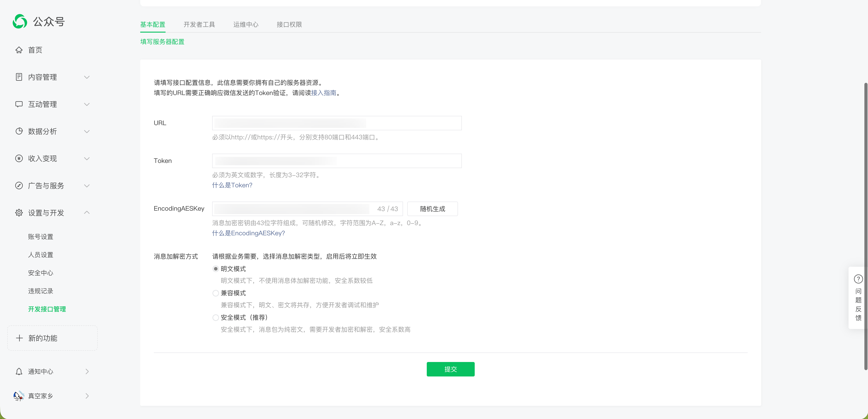Click the 互动管理 chat bubble icon

[x=19, y=104]
